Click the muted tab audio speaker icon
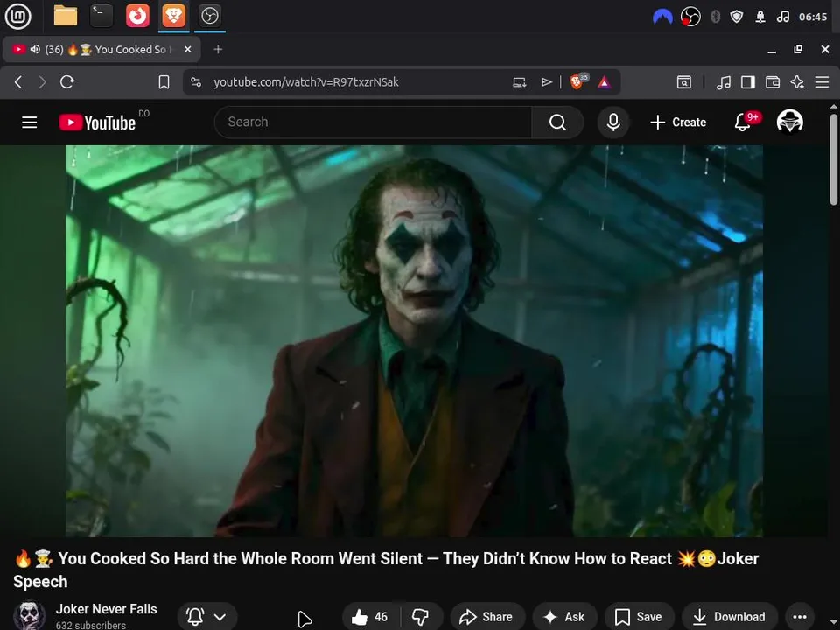The image size is (840, 630). click(35, 49)
